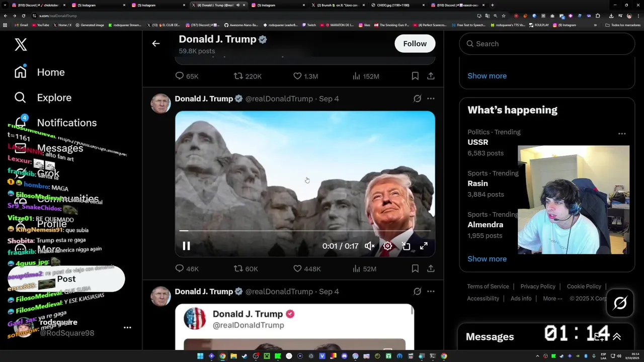Screen dimensions: 644x362
Task: View analytics for the 52M views post
Action: (x=364, y=269)
